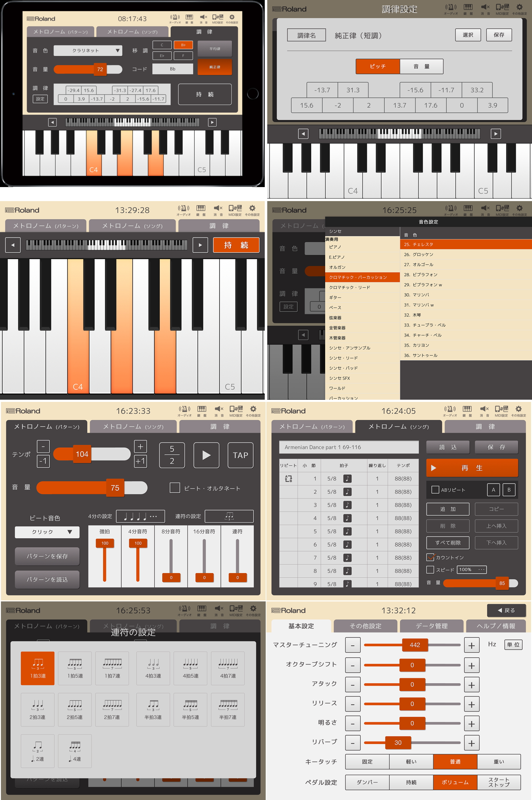Switch to the データ管理 tab

(431, 626)
